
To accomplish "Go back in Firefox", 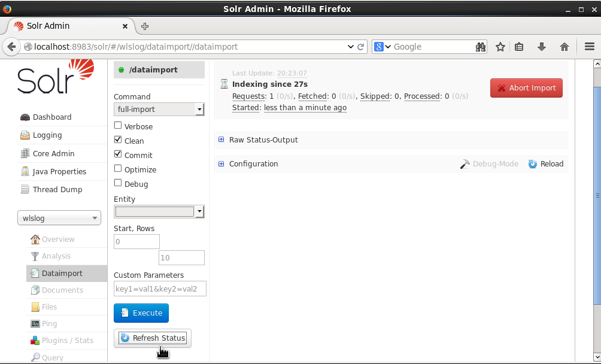I will point(11,47).
